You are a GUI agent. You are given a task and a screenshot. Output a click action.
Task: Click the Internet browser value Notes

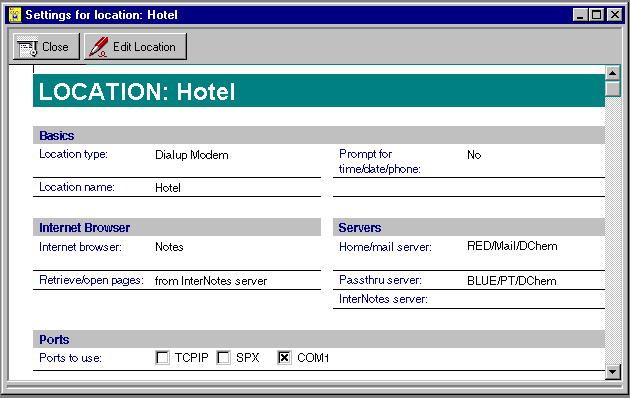point(169,247)
